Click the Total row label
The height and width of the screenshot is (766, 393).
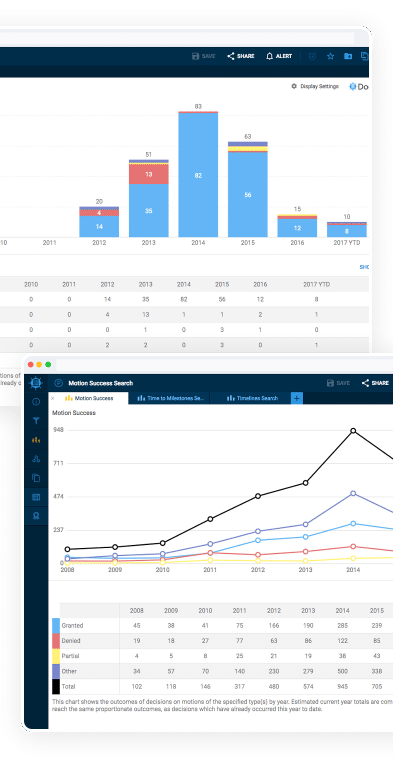click(68, 686)
